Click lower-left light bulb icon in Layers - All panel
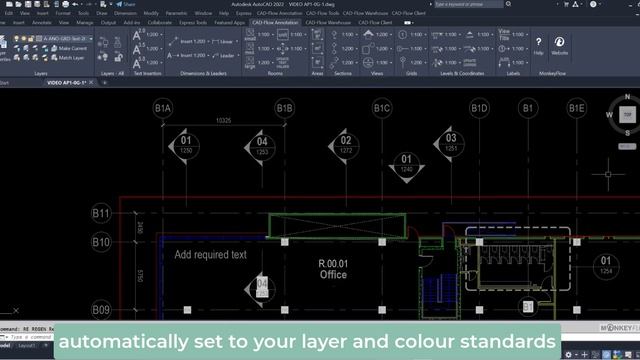640x360 pixels. 103,57
